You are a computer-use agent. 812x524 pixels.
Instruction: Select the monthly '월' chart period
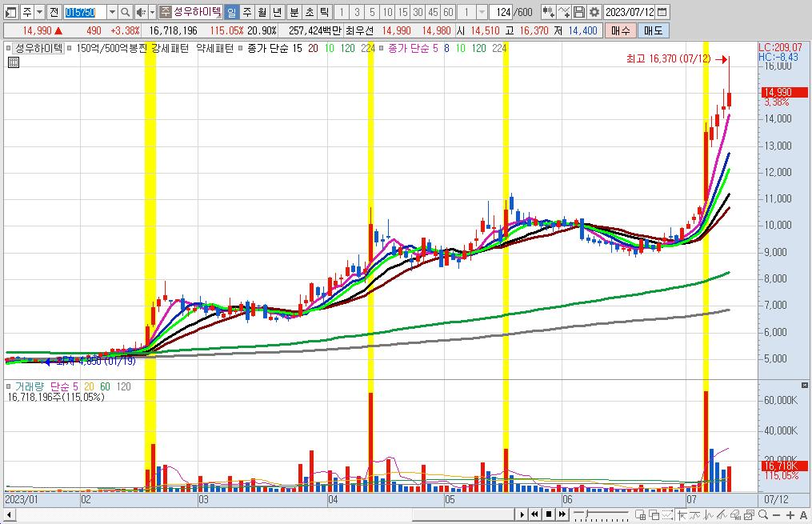point(262,12)
